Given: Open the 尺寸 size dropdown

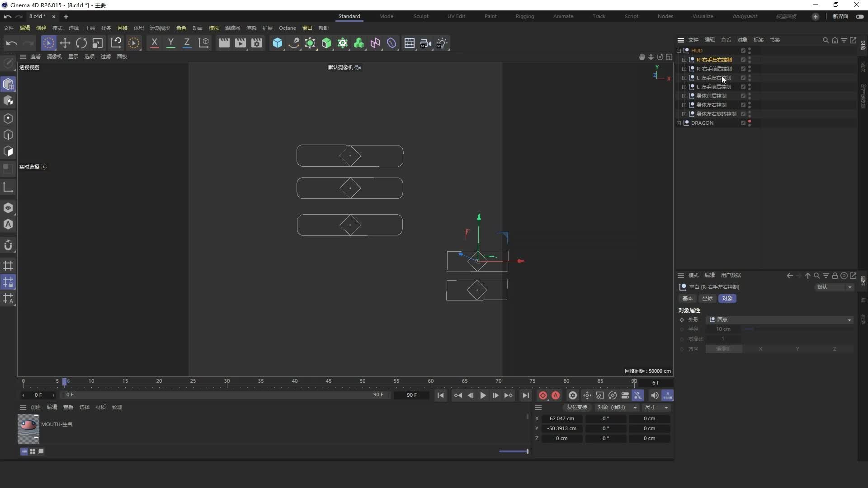Looking at the screenshot, I should [x=656, y=408].
